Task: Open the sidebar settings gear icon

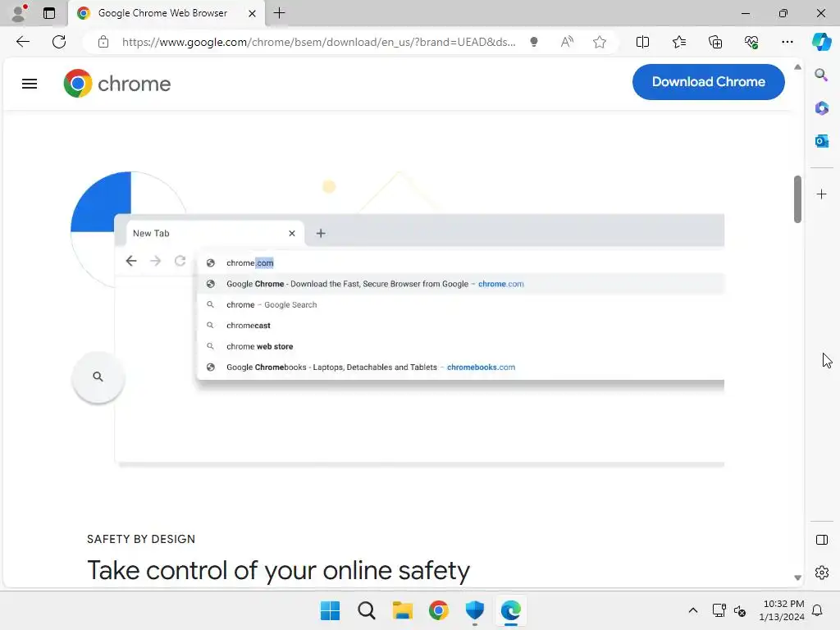Action: (x=821, y=573)
